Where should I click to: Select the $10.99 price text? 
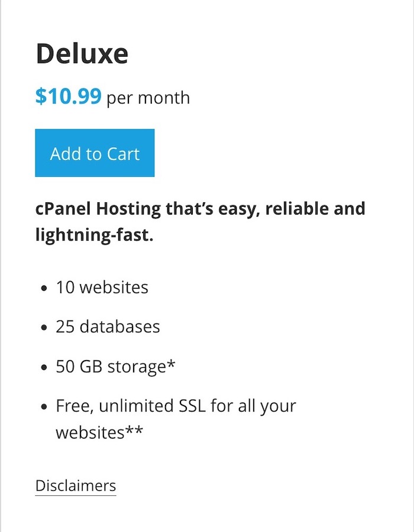tap(68, 96)
